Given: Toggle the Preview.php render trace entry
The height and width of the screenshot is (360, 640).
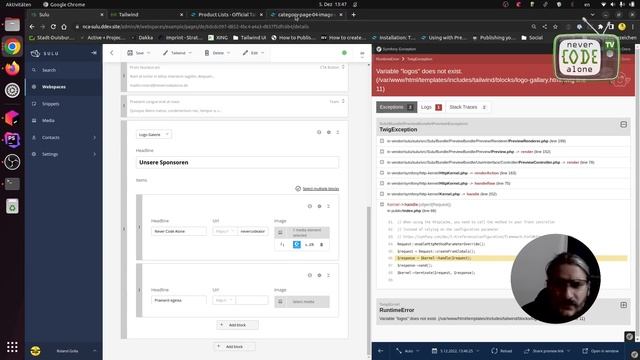Looking at the screenshot, I should pos(382,151).
